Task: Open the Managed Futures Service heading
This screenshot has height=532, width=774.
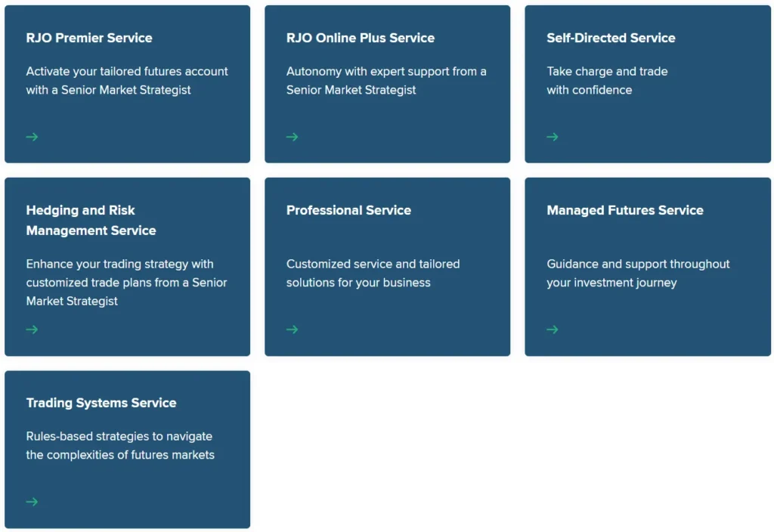Action: click(x=625, y=210)
